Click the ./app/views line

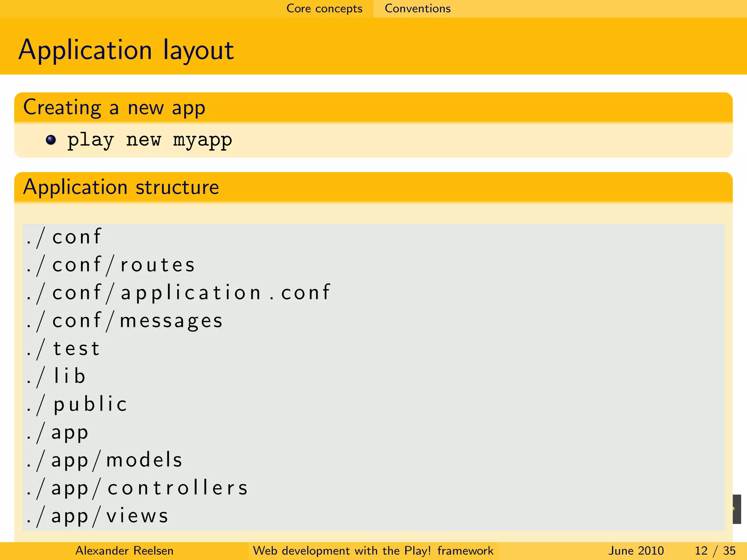97,516
